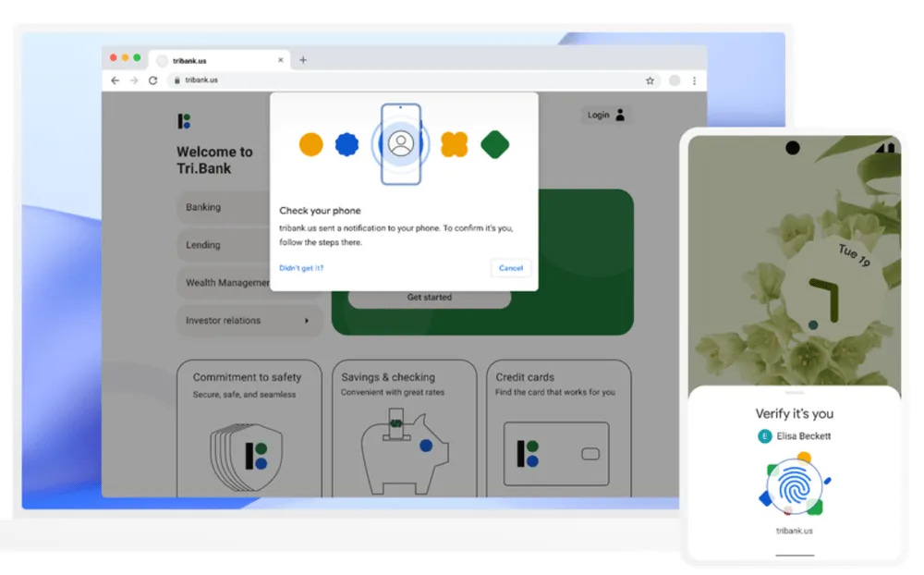Click the Tri.Bank logo in the page header
924x575 pixels.
coord(182,119)
